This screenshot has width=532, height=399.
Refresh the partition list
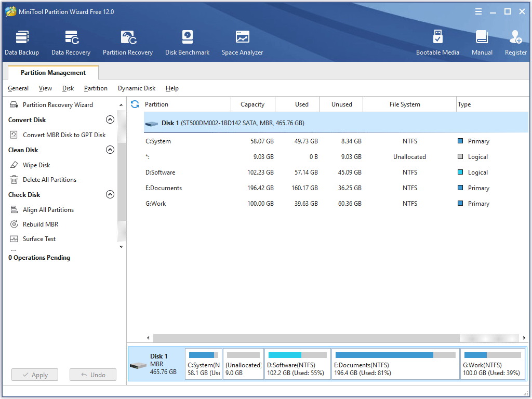coord(135,104)
